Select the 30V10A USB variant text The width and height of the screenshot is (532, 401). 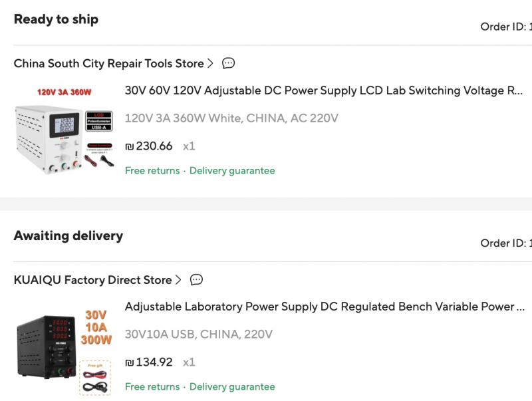point(198,334)
